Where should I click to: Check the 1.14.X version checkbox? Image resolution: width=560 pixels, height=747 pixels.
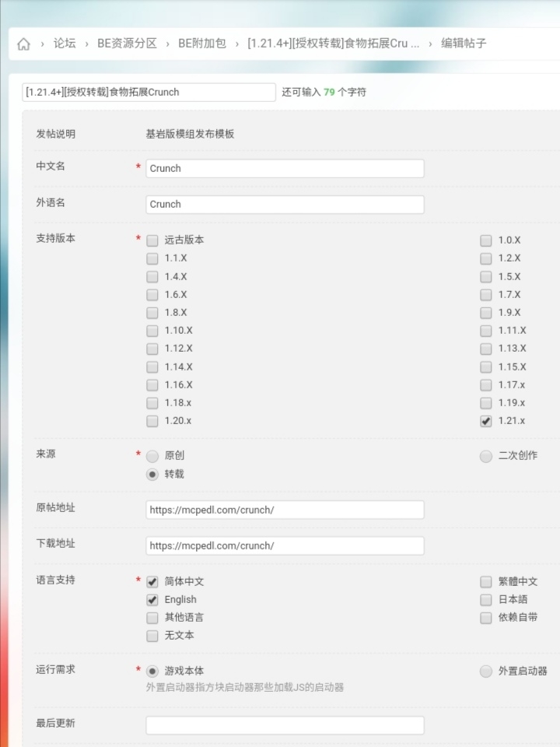[x=152, y=367]
